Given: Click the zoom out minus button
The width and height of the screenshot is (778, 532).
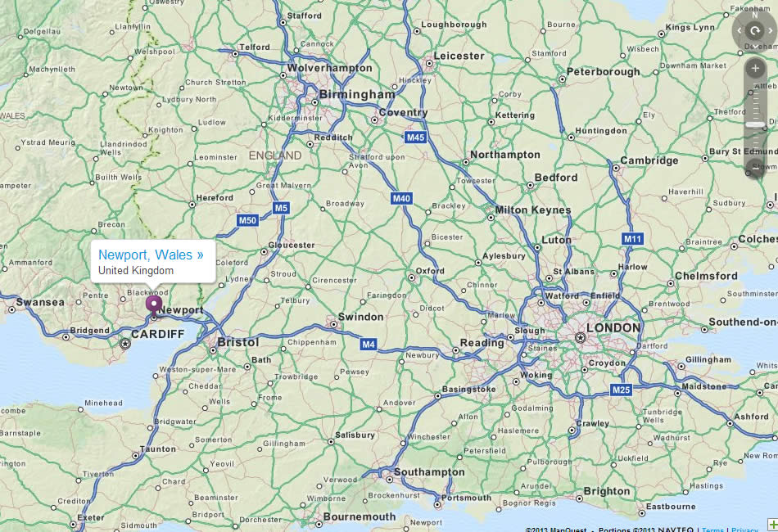Looking at the screenshot, I should click(755, 169).
